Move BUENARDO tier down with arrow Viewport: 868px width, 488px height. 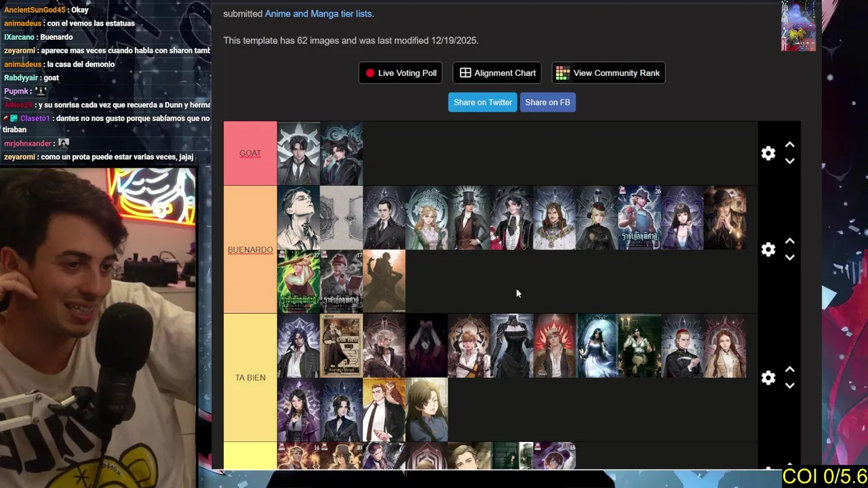coord(790,258)
